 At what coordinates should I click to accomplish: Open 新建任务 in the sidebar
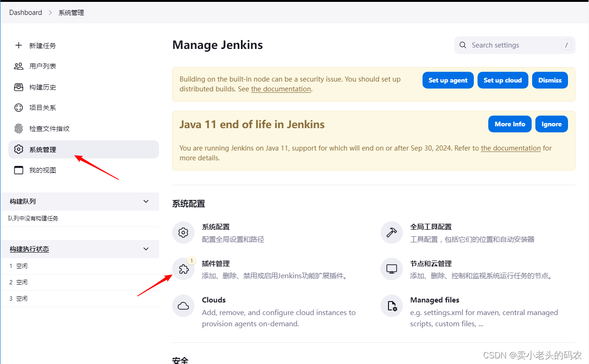(x=84, y=45)
